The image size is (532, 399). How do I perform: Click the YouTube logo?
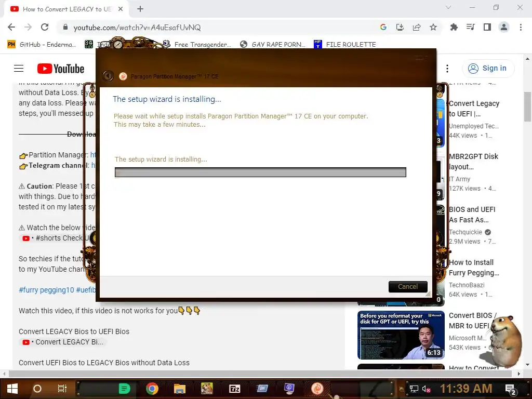pos(61,69)
